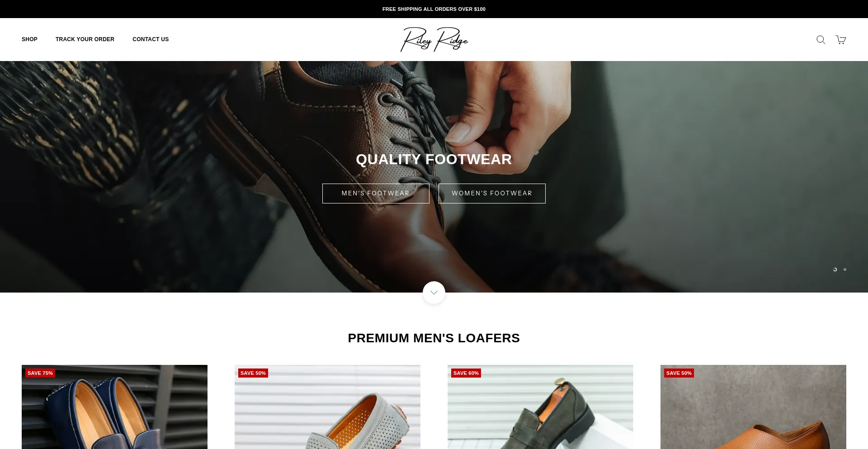Open the shopping cart icon

click(x=841, y=40)
